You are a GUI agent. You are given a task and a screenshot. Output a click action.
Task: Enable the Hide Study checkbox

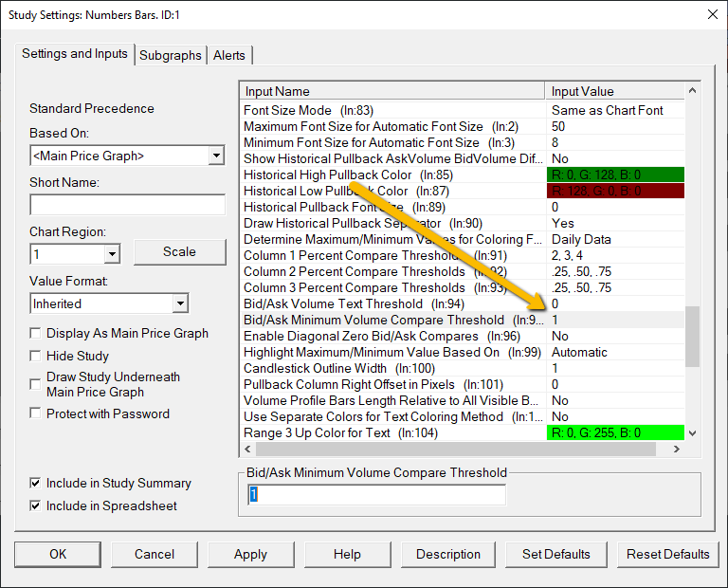(35, 356)
